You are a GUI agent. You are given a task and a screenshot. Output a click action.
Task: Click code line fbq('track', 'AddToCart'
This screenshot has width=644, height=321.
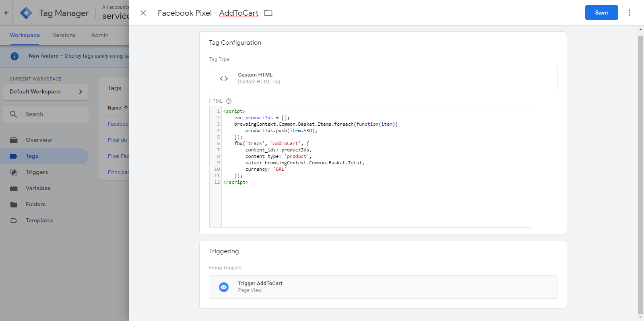272,143
